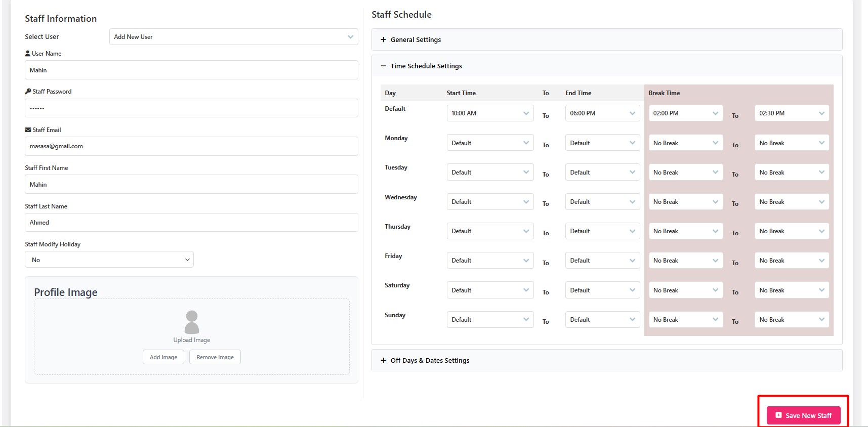Open the Staff Modify Holiday dropdown
The height and width of the screenshot is (427, 868).
click(x=109, y=260)
